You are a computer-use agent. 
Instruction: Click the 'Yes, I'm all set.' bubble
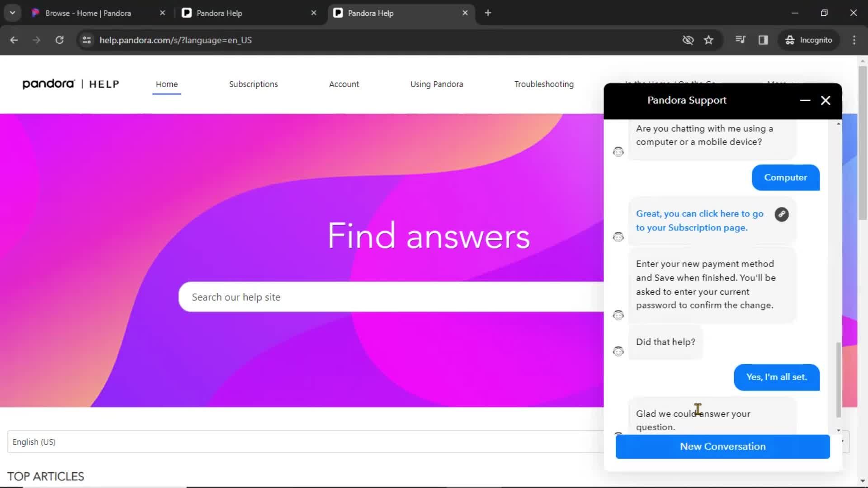776,377
